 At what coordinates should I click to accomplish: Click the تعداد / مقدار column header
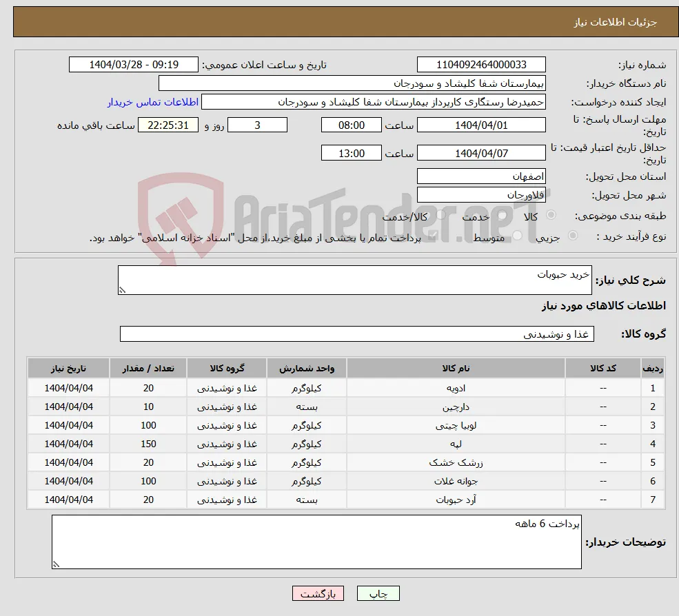[x=148, y=369]
